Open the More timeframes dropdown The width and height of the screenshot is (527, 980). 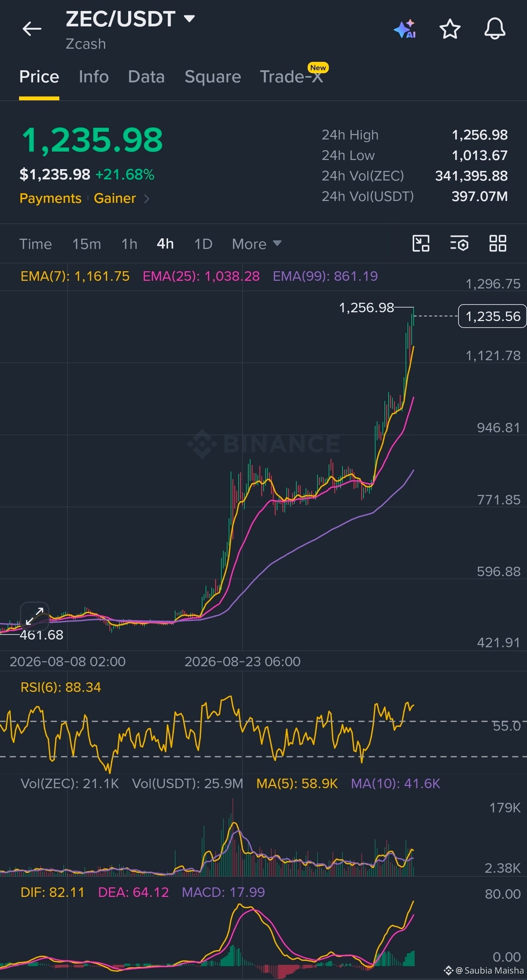(x=256, y=244)
